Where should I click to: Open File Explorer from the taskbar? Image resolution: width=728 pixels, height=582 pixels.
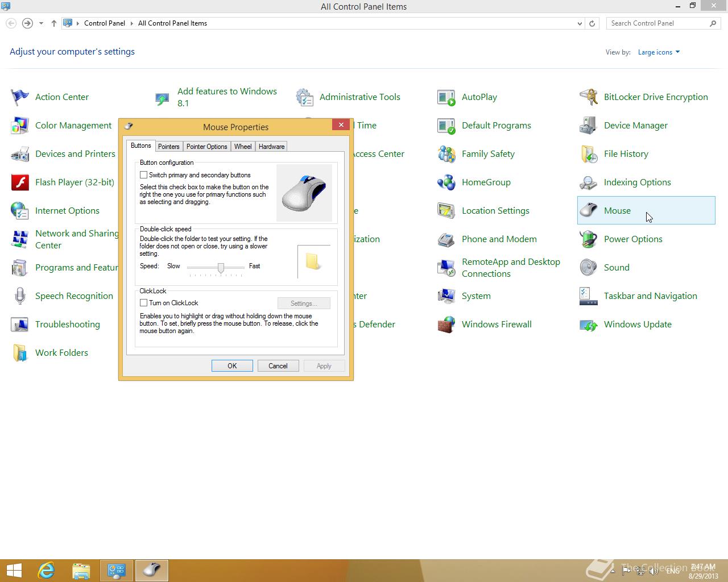[81, 570]
